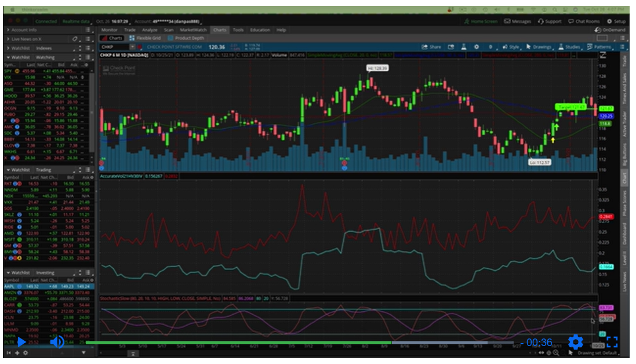636x364 pixels.
Task: Open the Education tab
Action: click(260, 30)
